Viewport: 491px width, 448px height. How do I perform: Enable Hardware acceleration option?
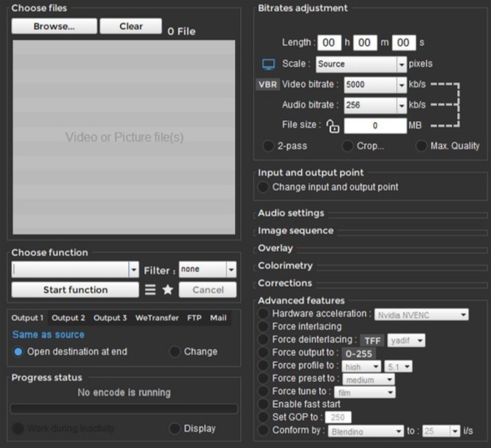tap(263, 314)
